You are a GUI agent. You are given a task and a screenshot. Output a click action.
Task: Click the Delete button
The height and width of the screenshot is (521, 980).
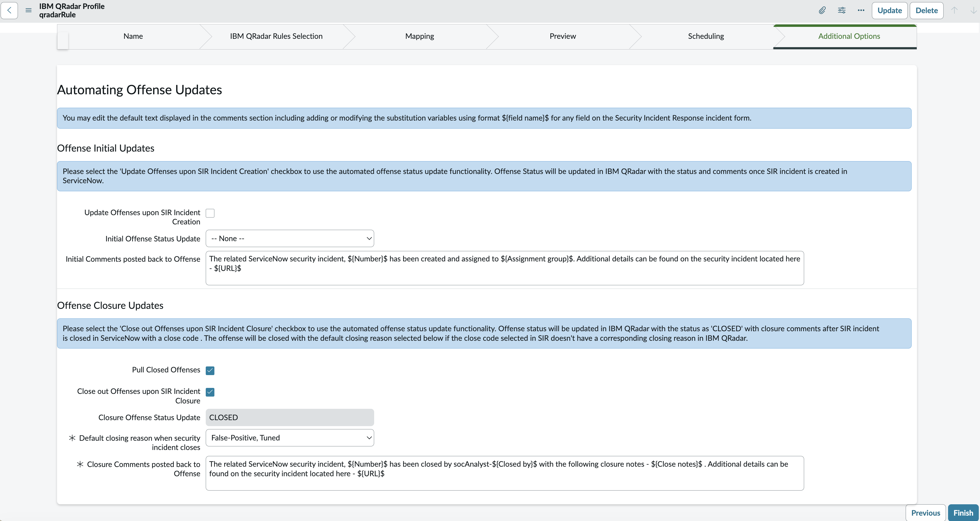[926, 10]
